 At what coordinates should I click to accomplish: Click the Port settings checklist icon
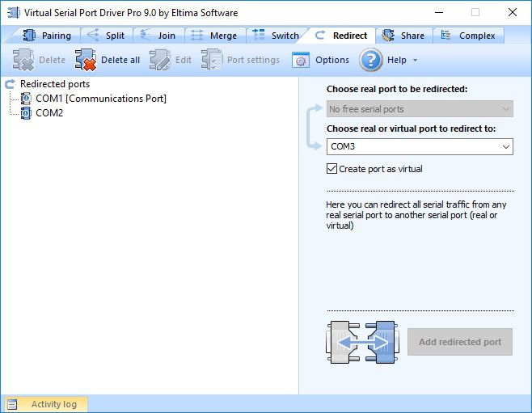click(211, 60)
